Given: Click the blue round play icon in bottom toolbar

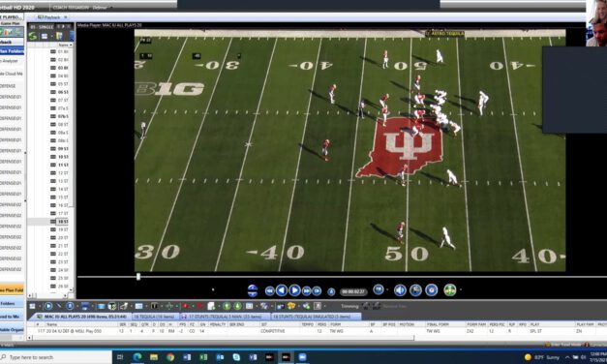Looking at the screenshot, I should point(48,306).
